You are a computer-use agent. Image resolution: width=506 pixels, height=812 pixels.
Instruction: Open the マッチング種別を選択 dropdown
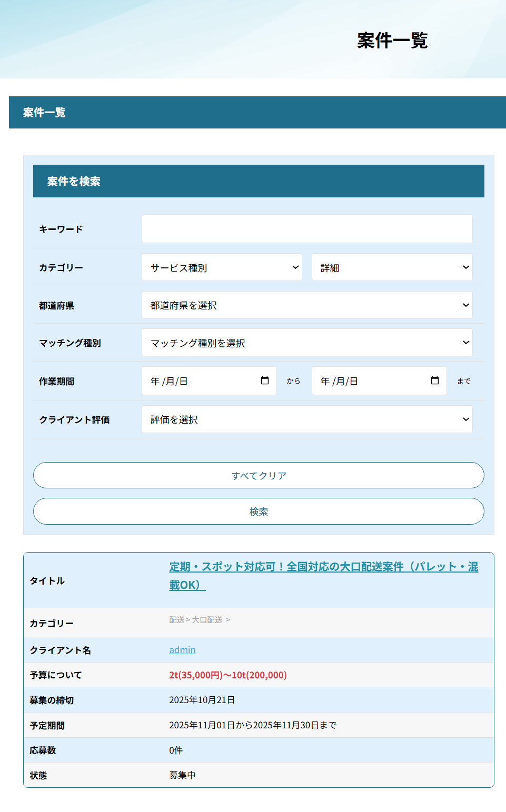tap(307, 343)
